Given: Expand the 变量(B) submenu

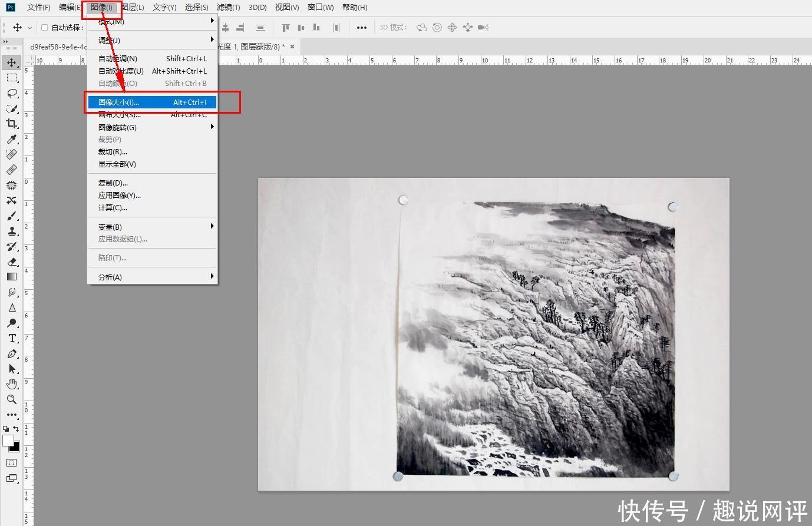Looking at the screenshot, I should pyautogui.click(x=152, y=227).
